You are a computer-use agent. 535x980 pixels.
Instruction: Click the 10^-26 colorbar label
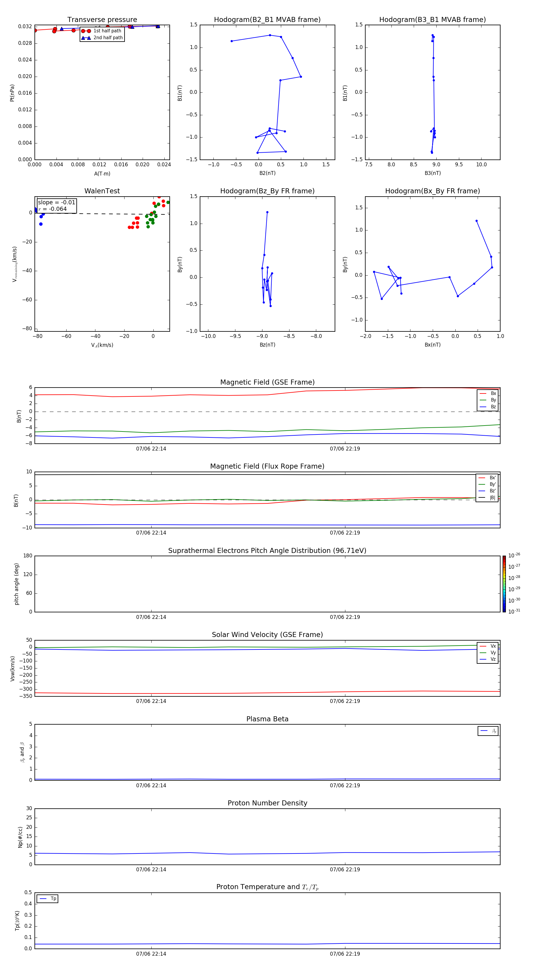pos(514,555)
